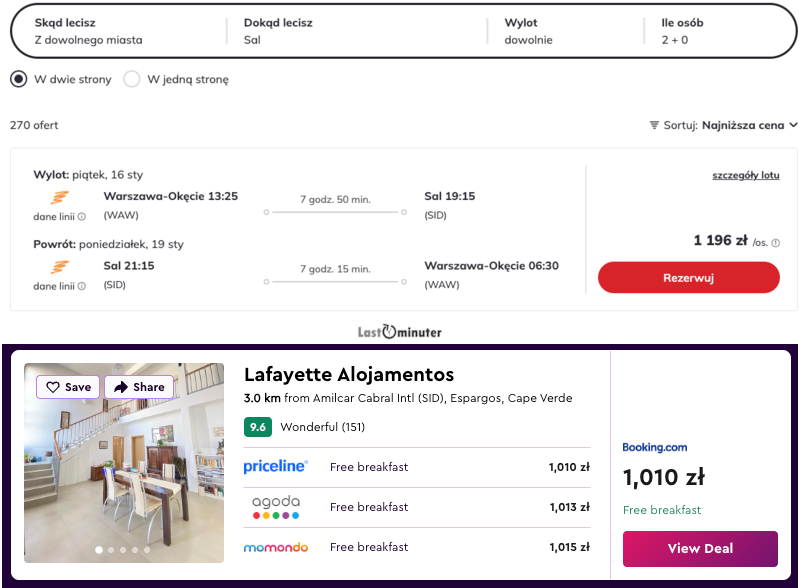The height and width of the screenshot is (588, 800).
Task: Click the return flight airline logo icon
Action: pos(60,267)
